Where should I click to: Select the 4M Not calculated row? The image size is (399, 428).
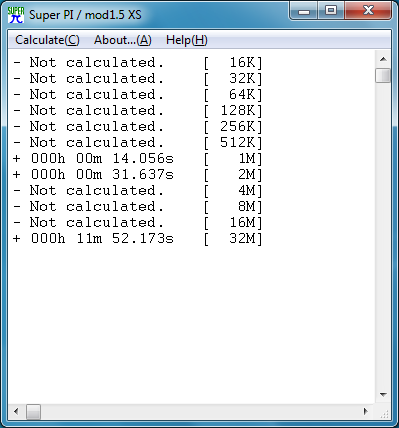click(138, 191)
